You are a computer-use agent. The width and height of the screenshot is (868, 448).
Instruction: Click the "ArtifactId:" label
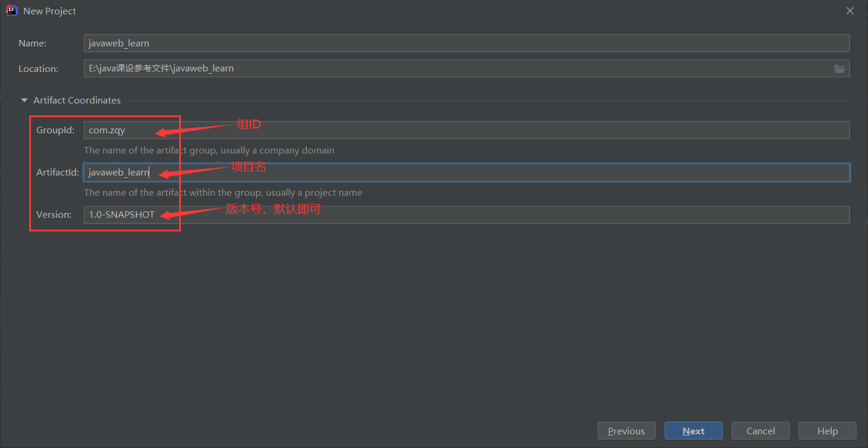click(x=58, y=173)
